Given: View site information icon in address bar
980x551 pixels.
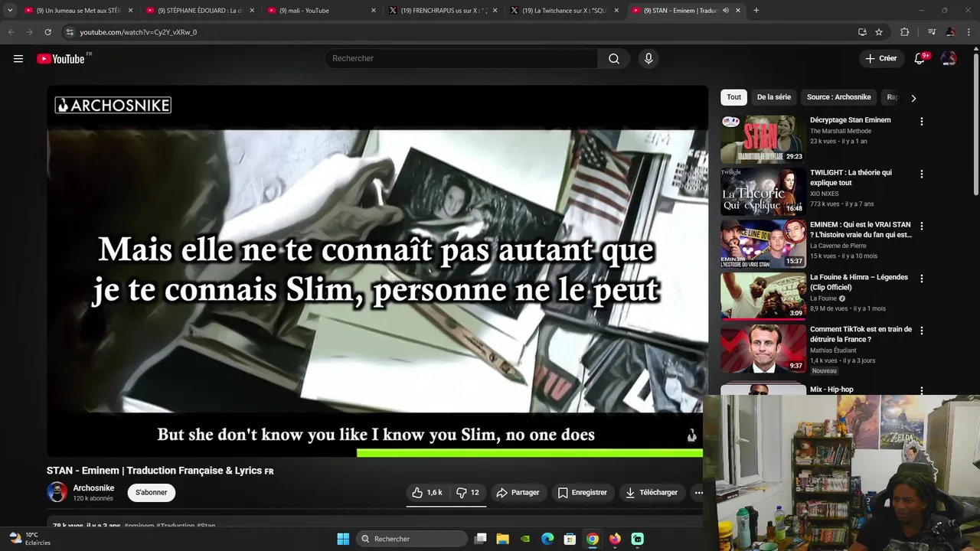Looking at the screenshot, I should coord(70,32).
